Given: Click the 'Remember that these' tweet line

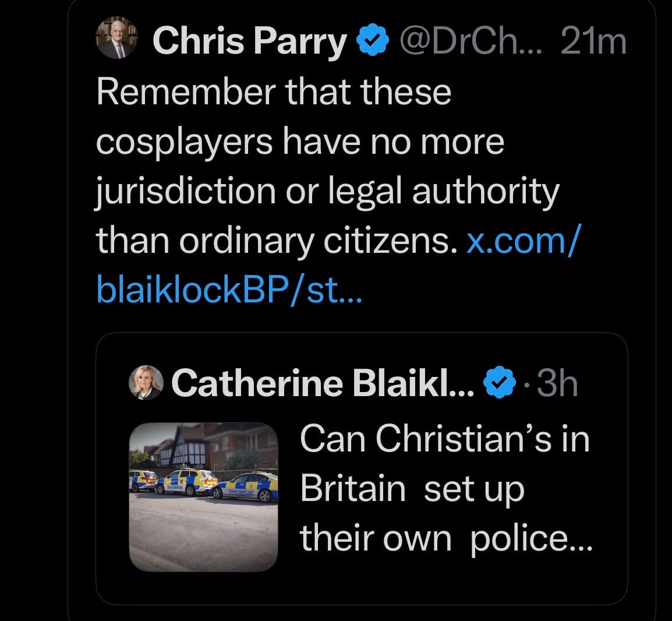Looking at the screenshot, I should pyautogui.click(x=274, y=91).
